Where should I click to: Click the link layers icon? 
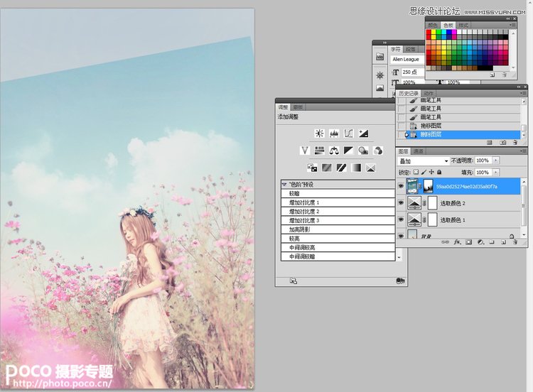pyautogui.click(x=445, y=242)
